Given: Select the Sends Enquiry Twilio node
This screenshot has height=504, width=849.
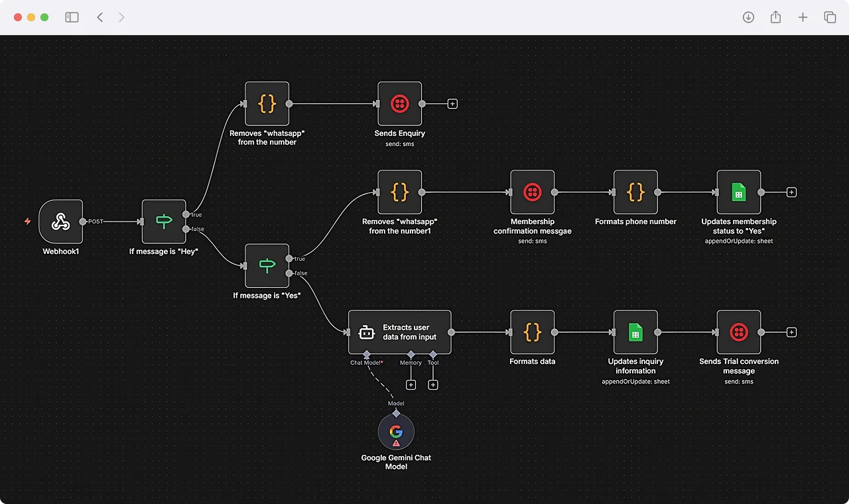Looking at the screenshot, I should (x=400, y=103).
